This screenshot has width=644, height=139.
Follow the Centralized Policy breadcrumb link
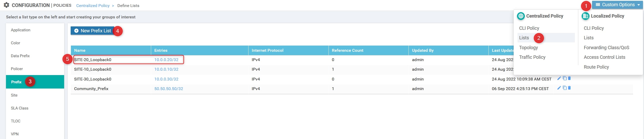coord(93,6)
